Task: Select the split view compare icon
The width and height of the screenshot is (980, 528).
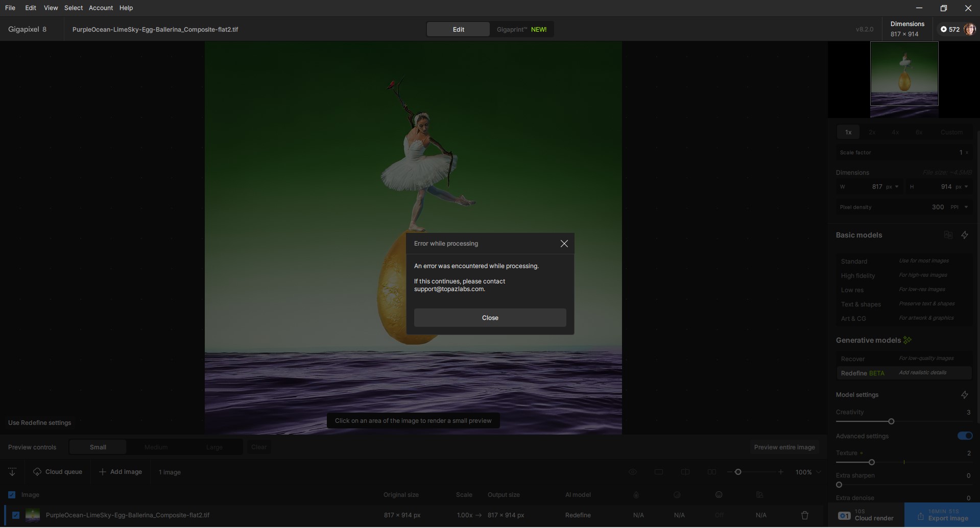Action: 685,472
